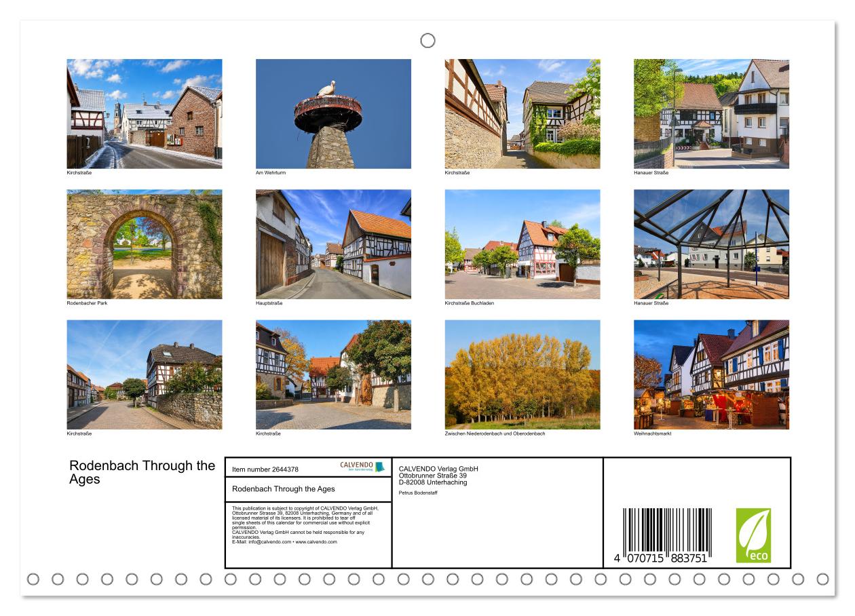Click the CALVENDO logo beside item number
The image size is (855, 616).
tap(362, 467)
